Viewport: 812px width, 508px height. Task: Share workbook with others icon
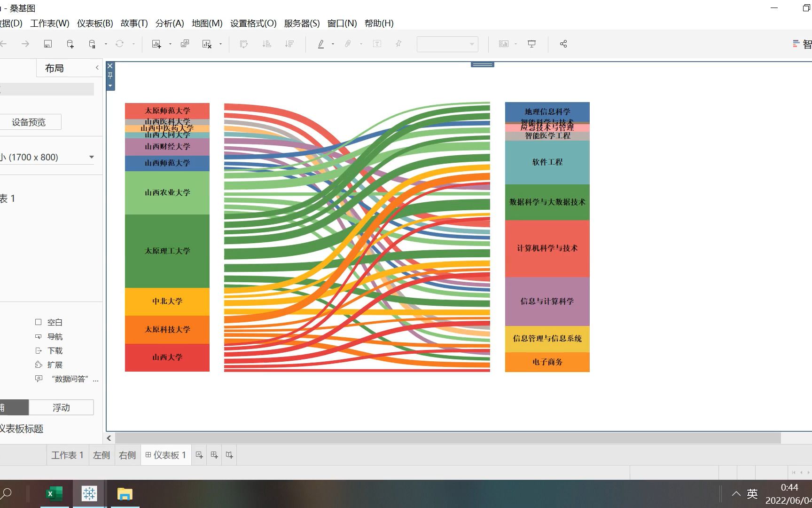coord(563,44)
